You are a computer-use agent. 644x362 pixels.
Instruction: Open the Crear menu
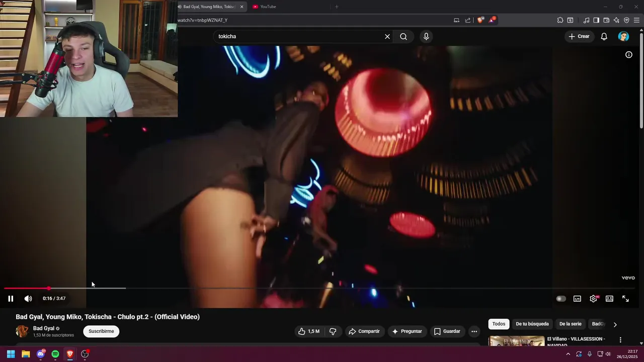(579, 36)
